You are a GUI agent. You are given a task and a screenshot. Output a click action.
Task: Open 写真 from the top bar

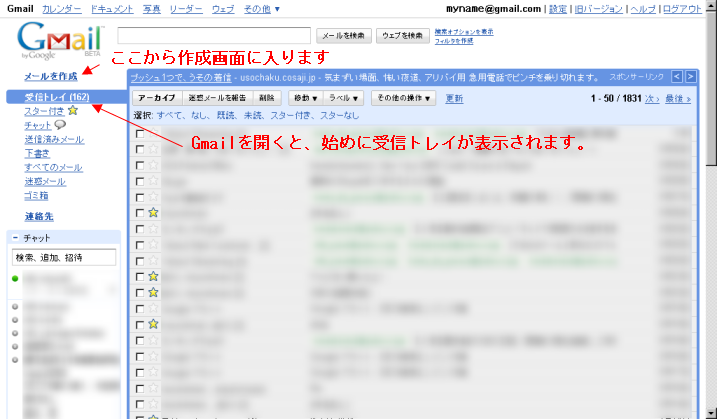[151, 9]
